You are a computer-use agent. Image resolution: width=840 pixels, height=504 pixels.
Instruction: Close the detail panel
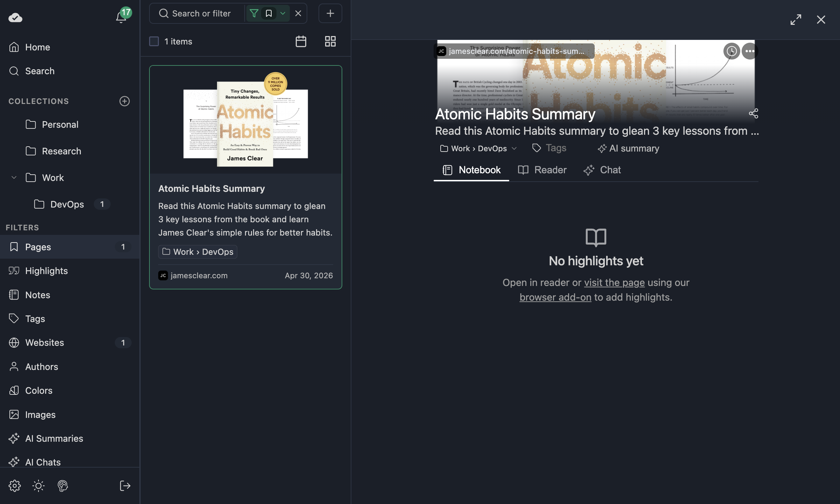pos(821,20)
